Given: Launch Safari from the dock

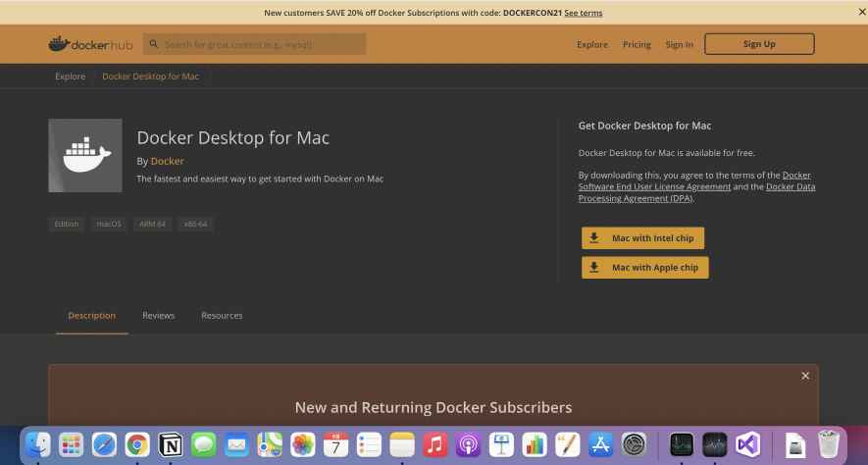Looking at the screenshot, I should (x=104, y=444).
